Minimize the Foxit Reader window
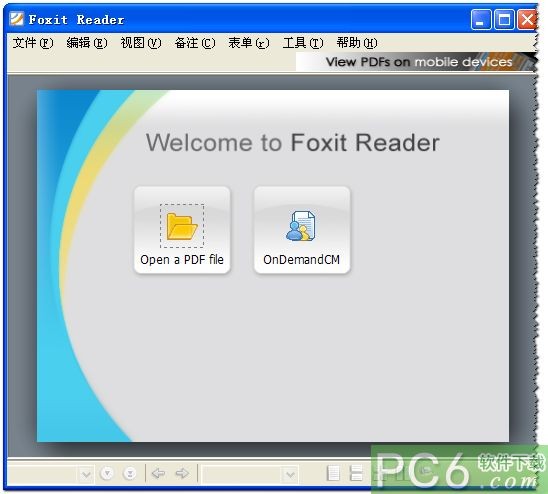This screenshot has height=494, width=548. tap(481, 20)
